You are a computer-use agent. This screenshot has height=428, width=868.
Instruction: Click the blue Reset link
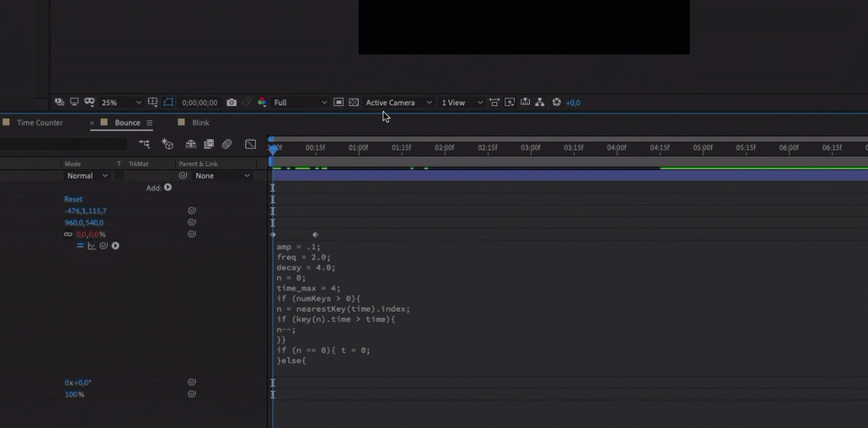pyautogui.click(x=73, y=199)
